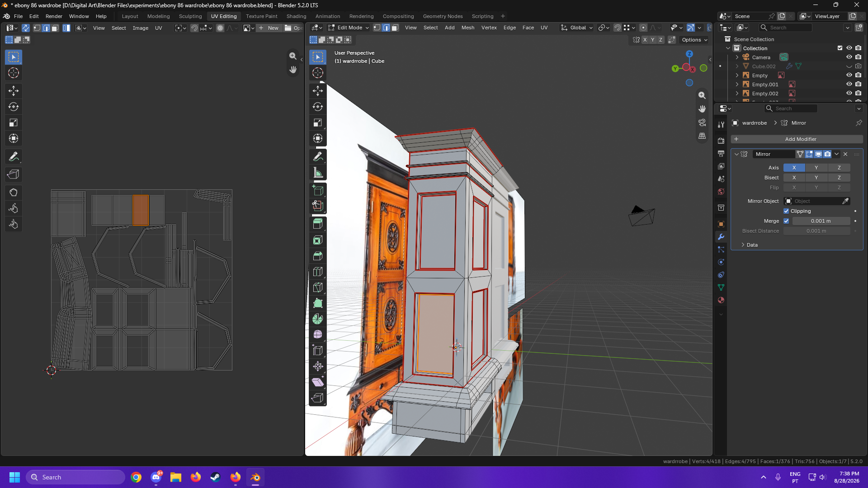Toggle Mirror Axis Y button
Image resolution: width=868 pixels, height=488 pixels.
click(x=816, y=168)
